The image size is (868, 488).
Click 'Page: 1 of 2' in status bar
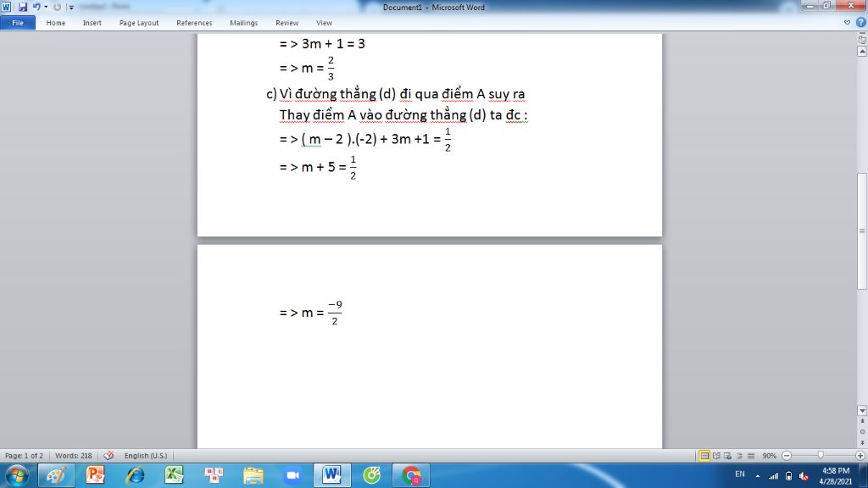24,456
